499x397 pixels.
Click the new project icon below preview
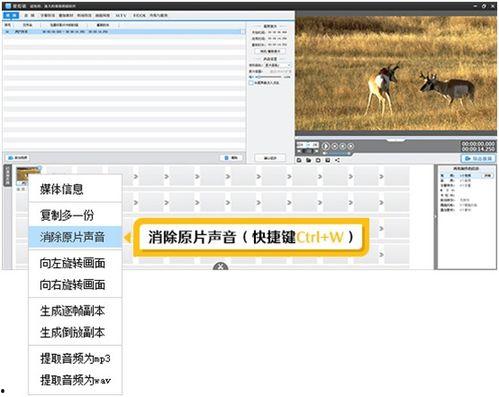[299, 160]
